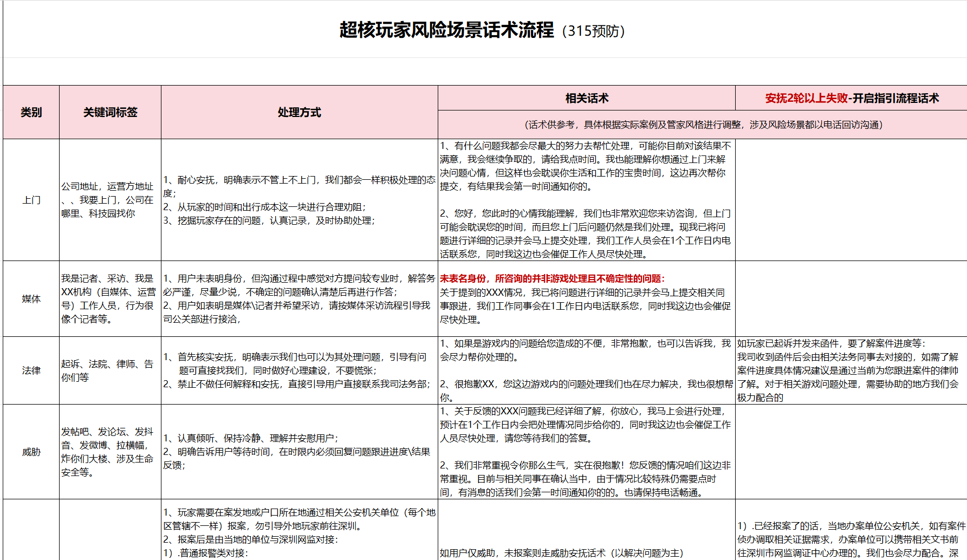Click script cell starting 如用户仅威胁
Viewport: 967px width, 560px height.
click(587, 530)
